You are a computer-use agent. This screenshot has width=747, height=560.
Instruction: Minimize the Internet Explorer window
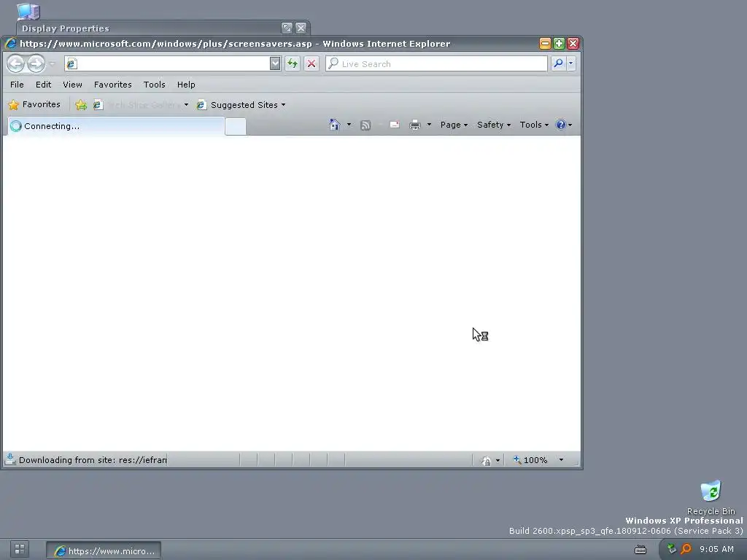tap(545, 43)
